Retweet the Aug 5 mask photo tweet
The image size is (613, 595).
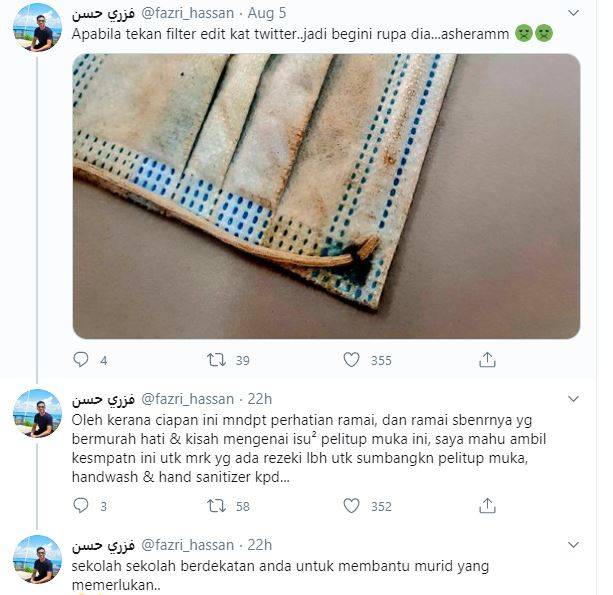point(216,360)
